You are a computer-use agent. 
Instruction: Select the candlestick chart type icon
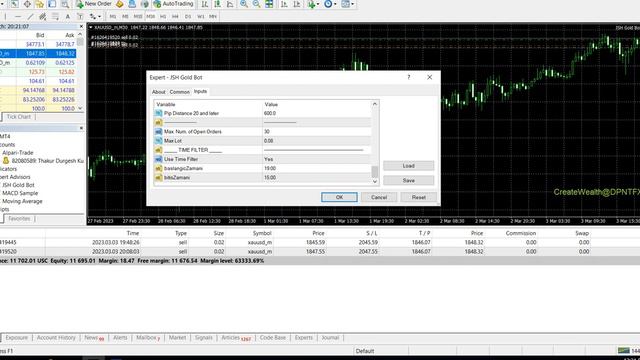coord(218,4)
